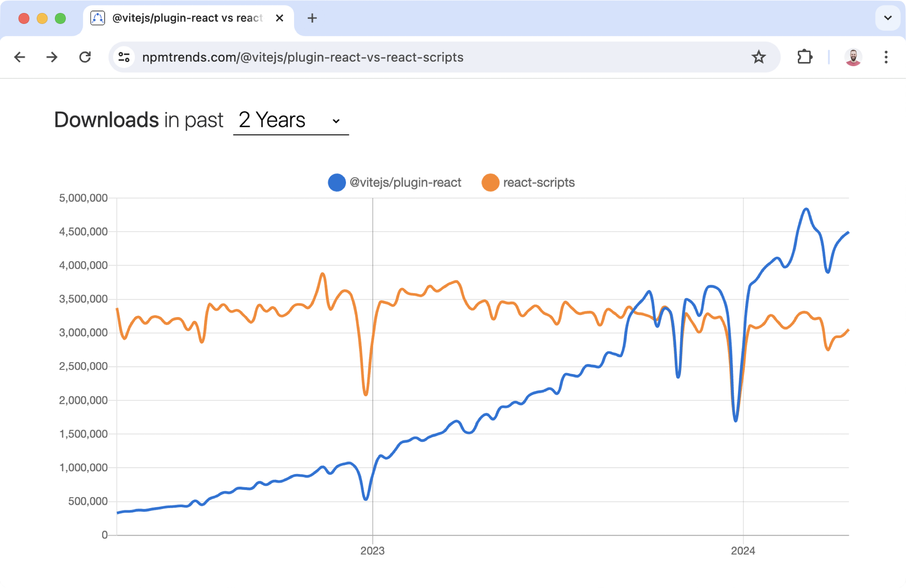Screen dimensions: 906x588
Task: Click the browser forward navigation arrow
Action: point(52,57)
